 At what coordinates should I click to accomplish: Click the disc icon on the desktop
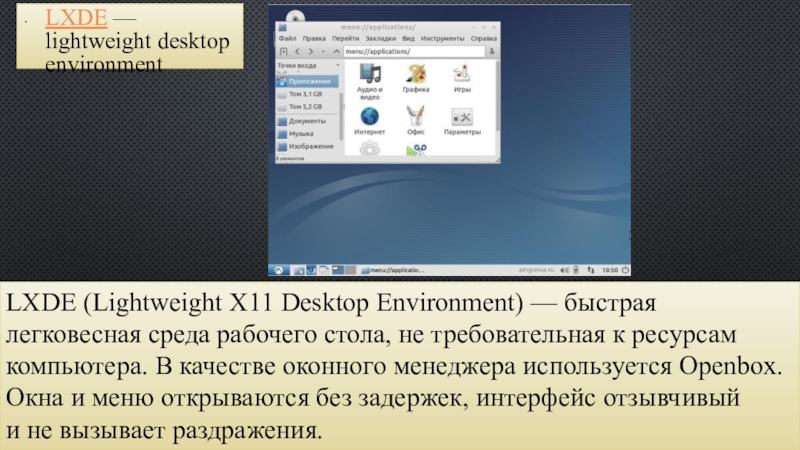295,16
